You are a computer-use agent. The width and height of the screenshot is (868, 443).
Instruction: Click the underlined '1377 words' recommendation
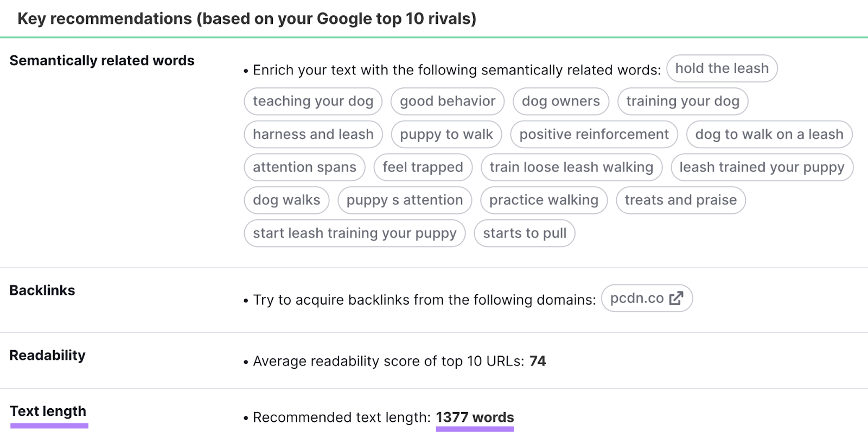[475, 417]
